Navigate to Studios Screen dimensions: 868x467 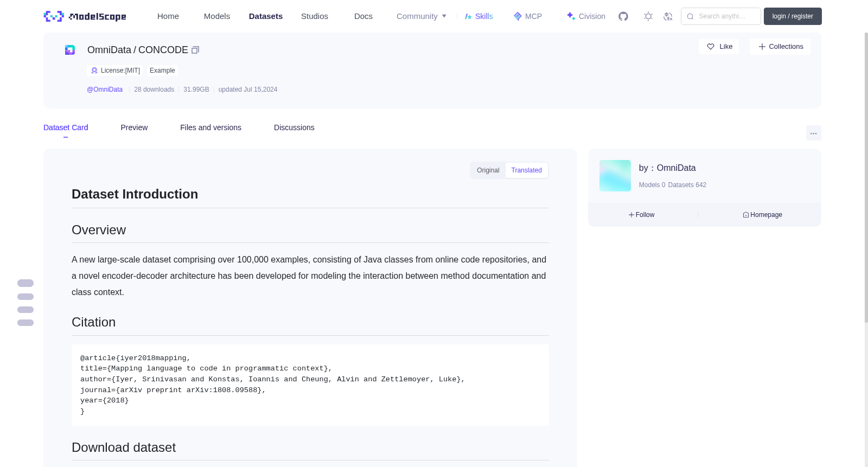315,16
